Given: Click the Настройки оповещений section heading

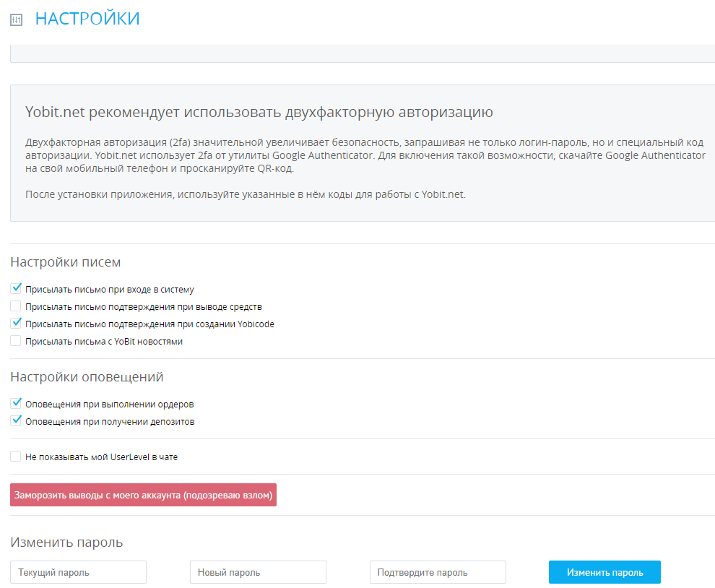Looking at the screenshot, I should [x=87, y=377].
